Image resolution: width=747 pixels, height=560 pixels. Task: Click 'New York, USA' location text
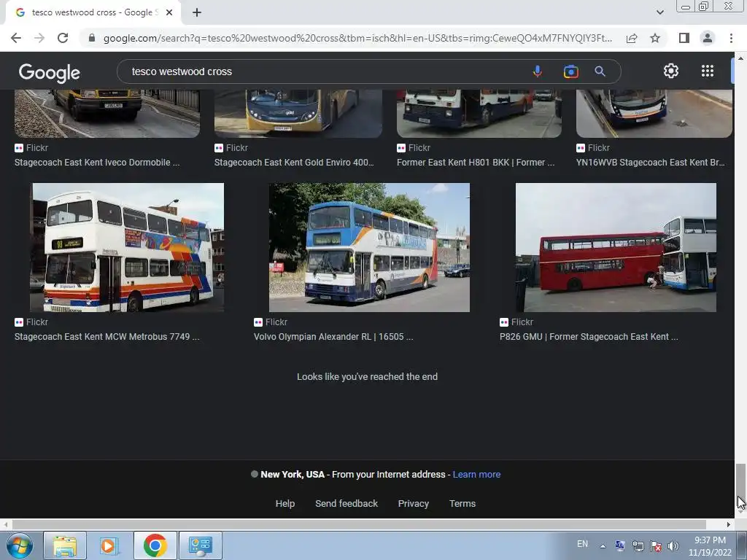[x=293, y=474]
